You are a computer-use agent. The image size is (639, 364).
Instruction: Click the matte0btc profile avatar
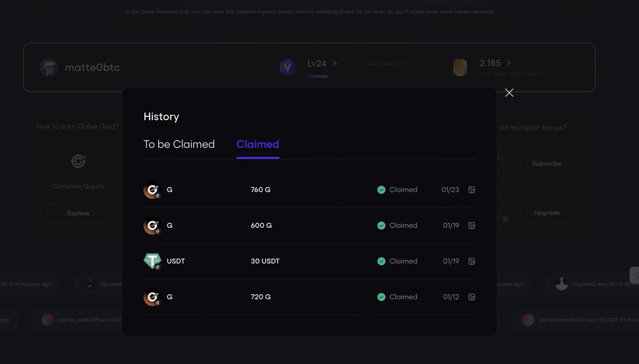coord(49,68)
